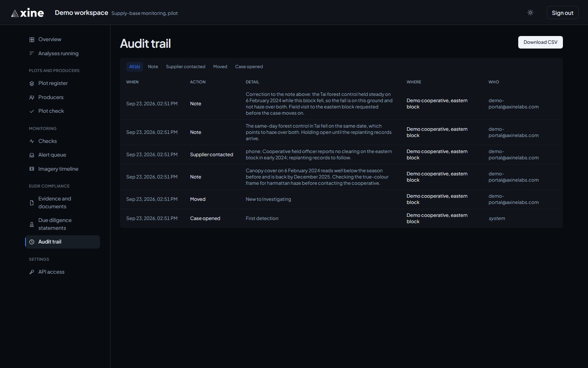The height and width of the screenshot is (368, 588).
Task: Click the 'system' entry in WHO column
Action: tap(497, 218)
